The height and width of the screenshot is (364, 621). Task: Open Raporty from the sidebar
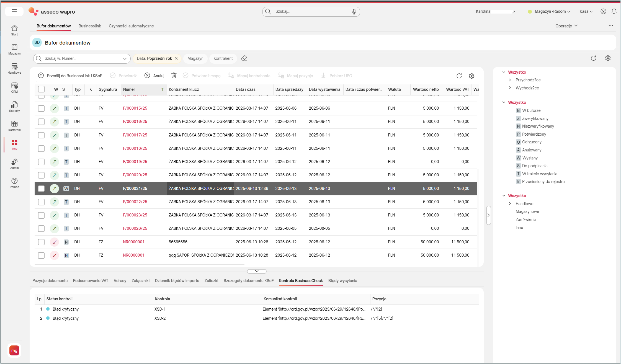[x=14, y=107]
